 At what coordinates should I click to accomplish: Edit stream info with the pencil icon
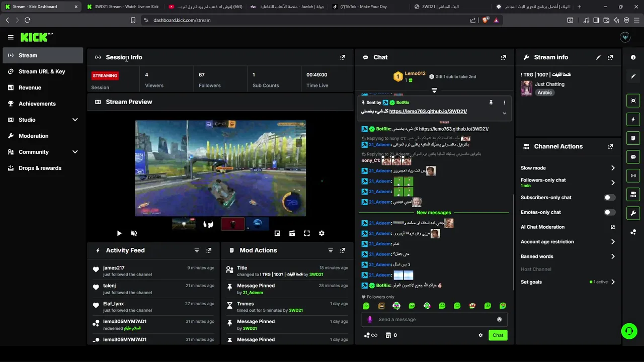click(x=598, y=57)
